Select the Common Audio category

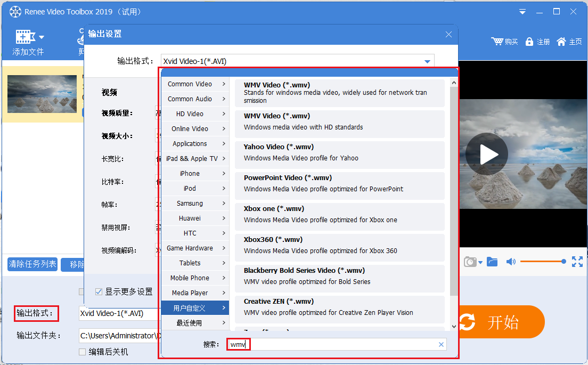point(194,99)
